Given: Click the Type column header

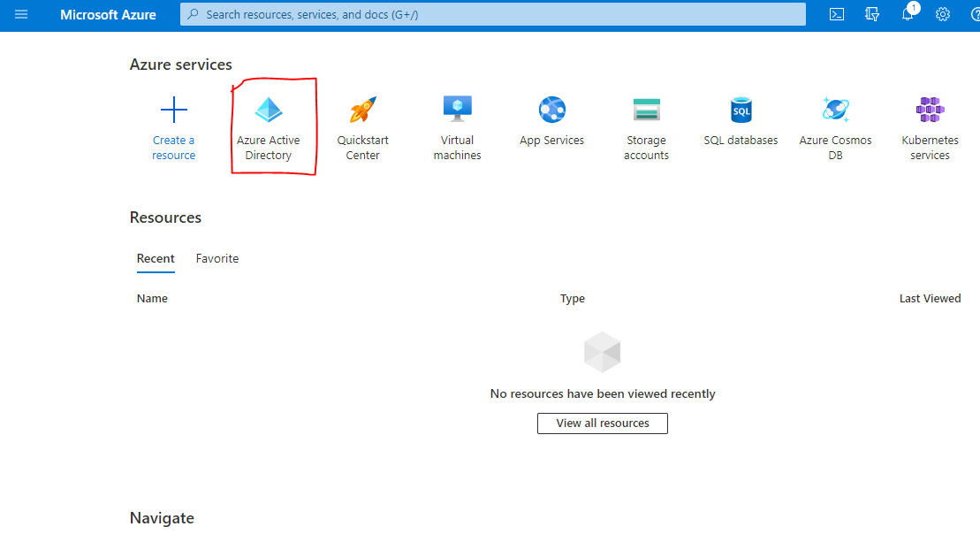Looking at the screenshot, I should 573,299.
